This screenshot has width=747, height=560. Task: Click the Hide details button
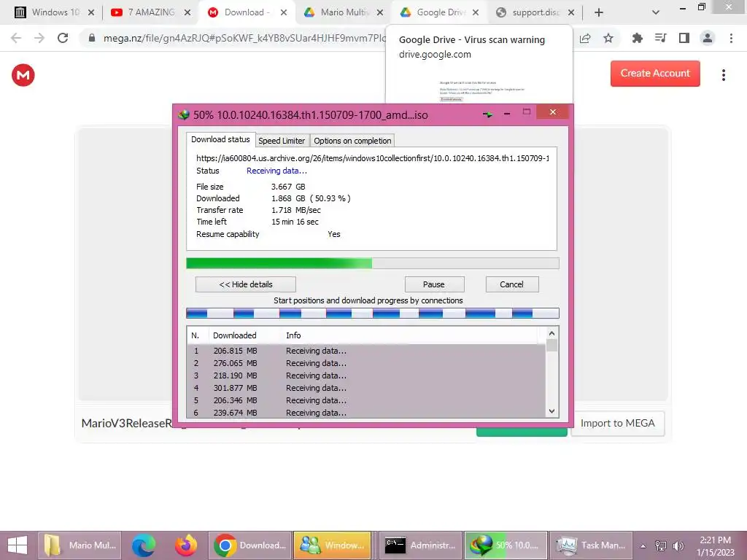click(245, 284)
